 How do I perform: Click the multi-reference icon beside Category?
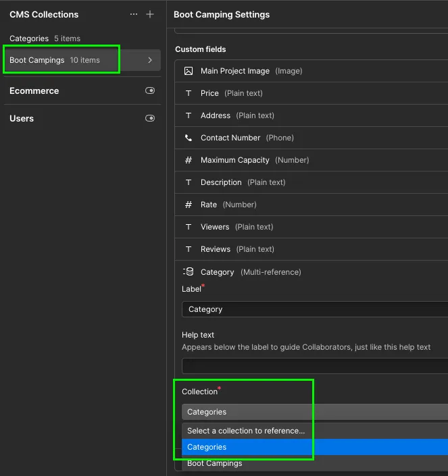click(189, 271)
